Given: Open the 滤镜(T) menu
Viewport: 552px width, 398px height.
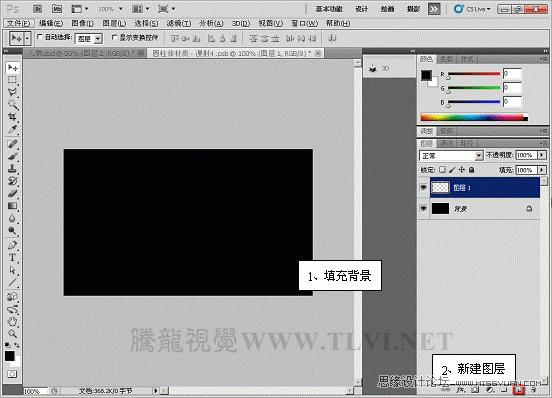Looking at the screenshot, I should pyautogui.click(x=179, y=23).
